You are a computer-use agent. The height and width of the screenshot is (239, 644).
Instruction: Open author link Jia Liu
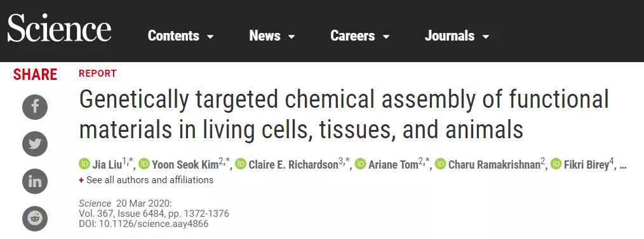click(x=107, y=165)
